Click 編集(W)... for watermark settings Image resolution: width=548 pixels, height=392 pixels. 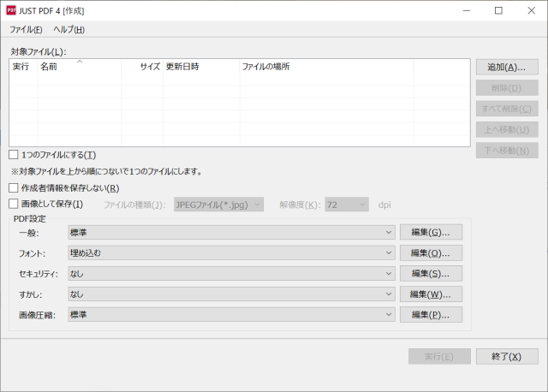pyautogui.click(x=431, y=294)
